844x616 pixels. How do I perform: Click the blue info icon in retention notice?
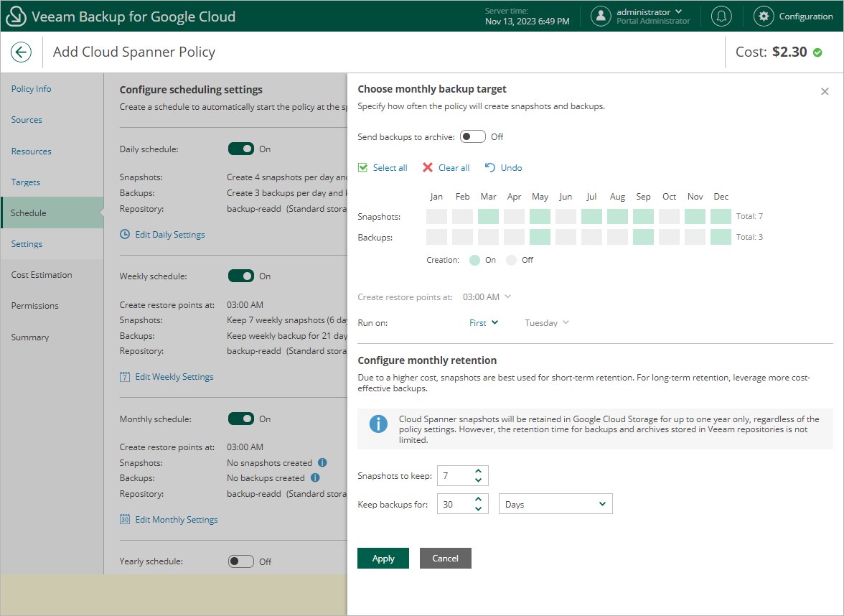pos(378,424)
